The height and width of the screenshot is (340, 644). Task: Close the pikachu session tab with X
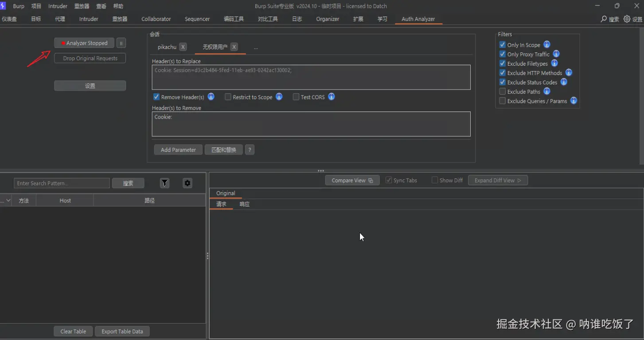pos(183,47)
